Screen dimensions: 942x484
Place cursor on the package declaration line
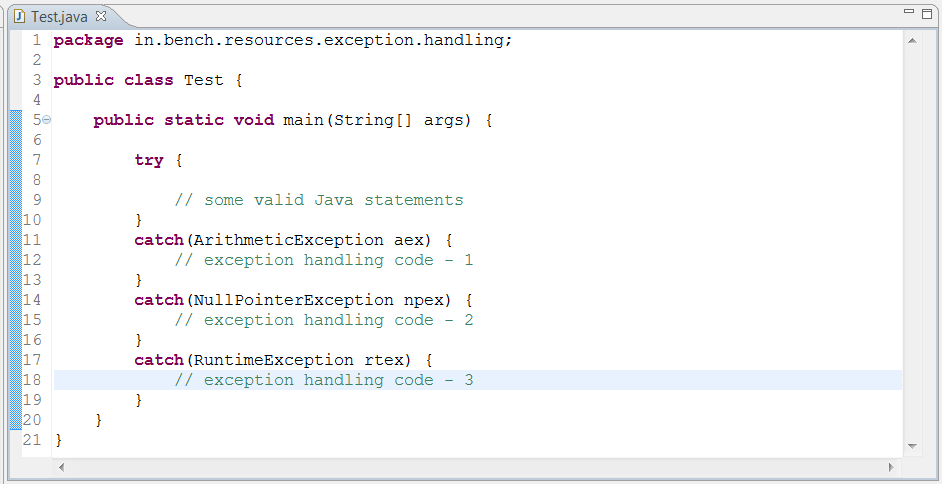(x=283, y=41)
